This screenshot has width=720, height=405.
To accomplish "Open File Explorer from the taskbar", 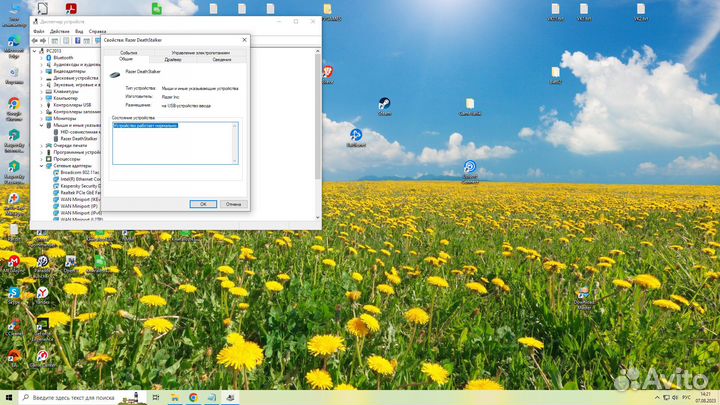I will (175, 397).
